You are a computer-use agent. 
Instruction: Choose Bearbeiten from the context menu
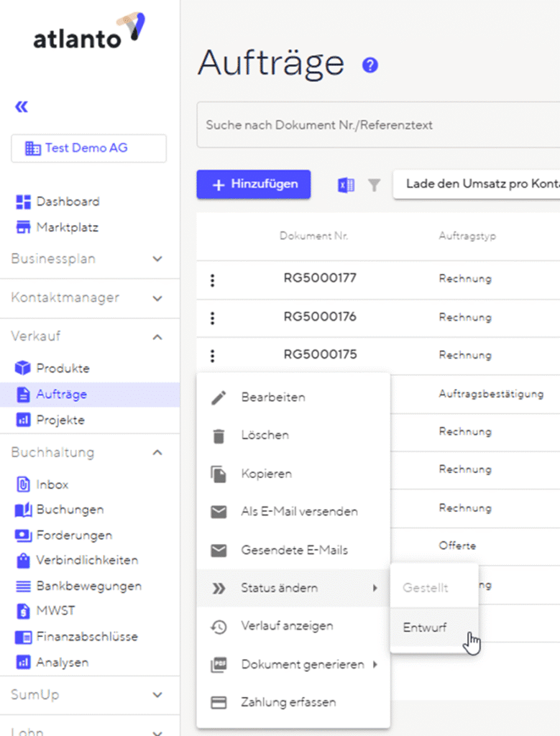(x=272, y=397)
